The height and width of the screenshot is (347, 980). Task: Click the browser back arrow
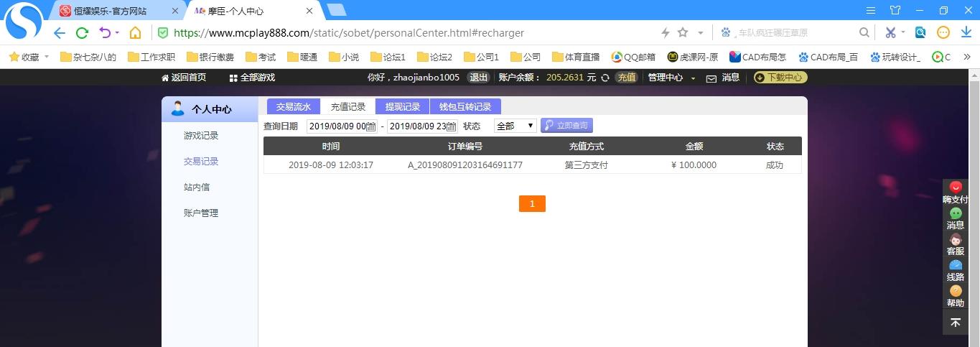(59, 33)
